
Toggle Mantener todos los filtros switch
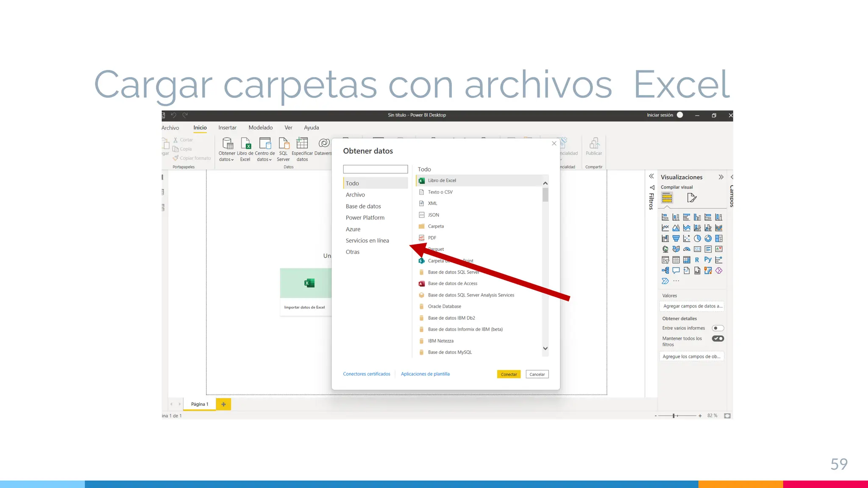click(718, 338)
